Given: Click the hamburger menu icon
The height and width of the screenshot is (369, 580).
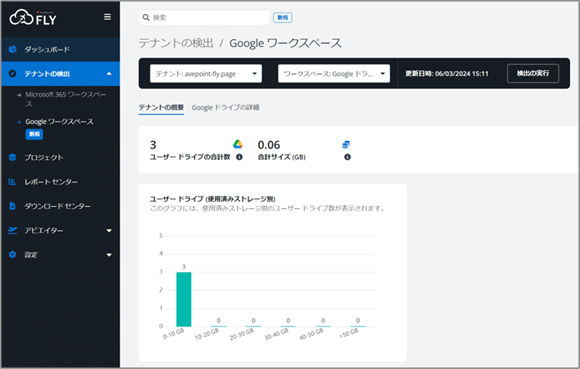Looking at the screenshot, I should click(x=107, y=17).
